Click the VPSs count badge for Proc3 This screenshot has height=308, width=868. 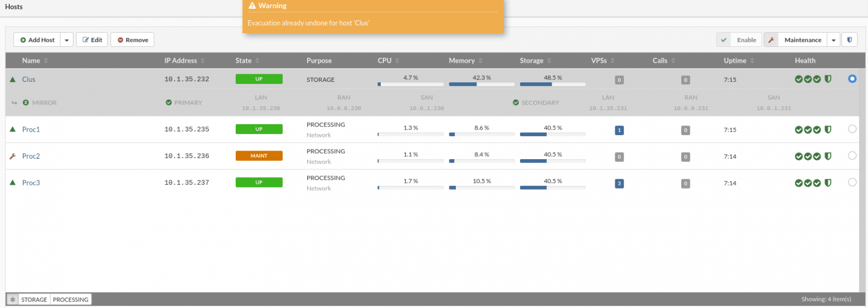click(619, 184)
